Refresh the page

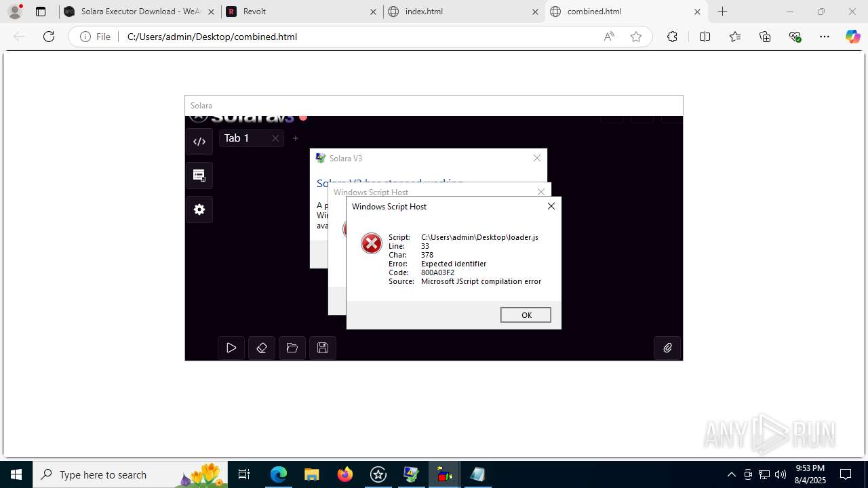(49, 37)
